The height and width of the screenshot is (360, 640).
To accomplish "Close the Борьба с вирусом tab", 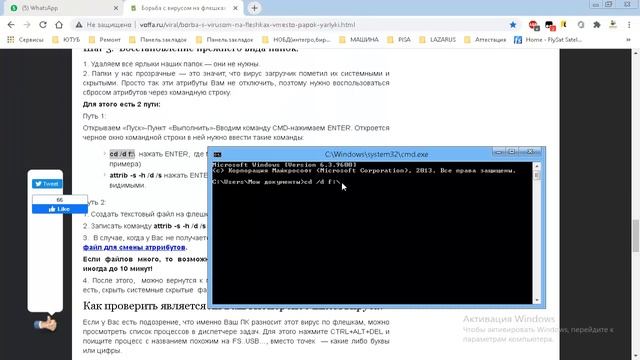I will click(x=236, y=8).
